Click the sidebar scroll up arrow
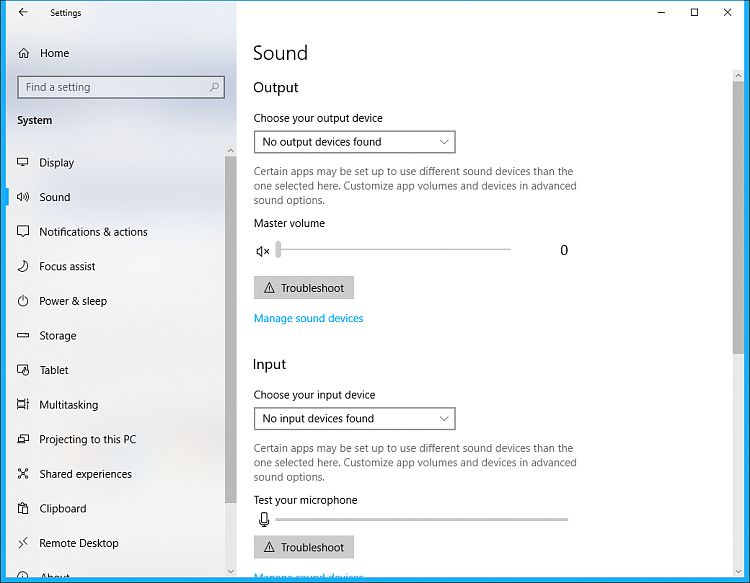Image resolution: width=750 pixels, height=583 pixels. pos(231,151)
